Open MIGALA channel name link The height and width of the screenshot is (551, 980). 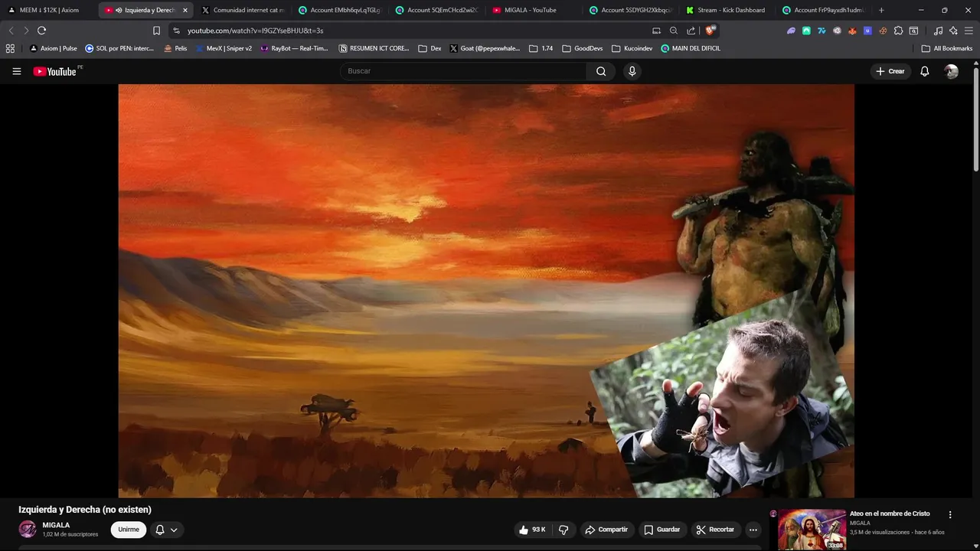[x=56, y=525]
